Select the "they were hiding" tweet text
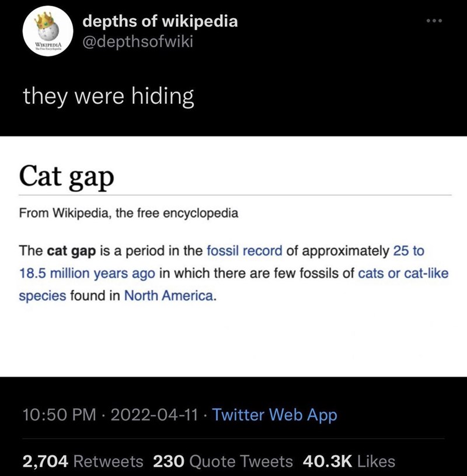The width and height of the screenshot is (467, 476). [108, 97]
